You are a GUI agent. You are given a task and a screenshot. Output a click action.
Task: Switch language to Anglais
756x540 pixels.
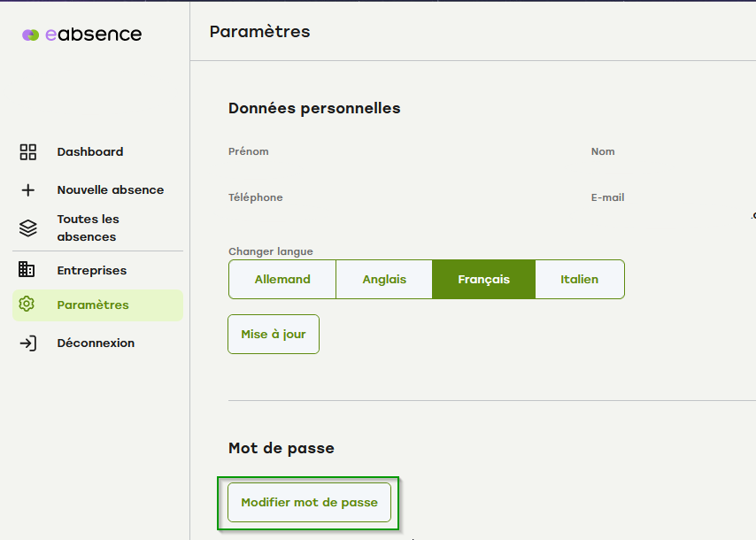click(383, 279)
